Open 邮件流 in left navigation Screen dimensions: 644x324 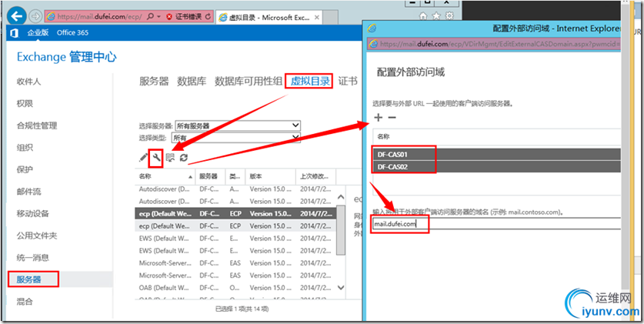tap(28, 192)
